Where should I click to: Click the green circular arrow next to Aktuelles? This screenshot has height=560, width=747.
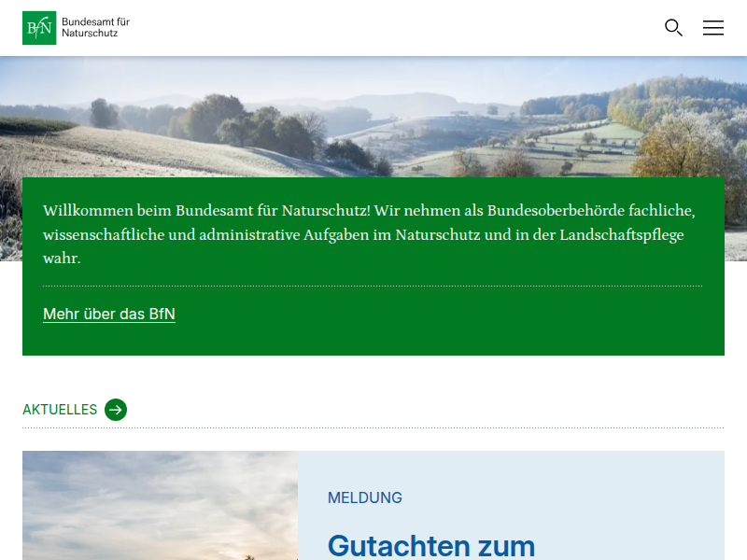(x=116, y=410)
